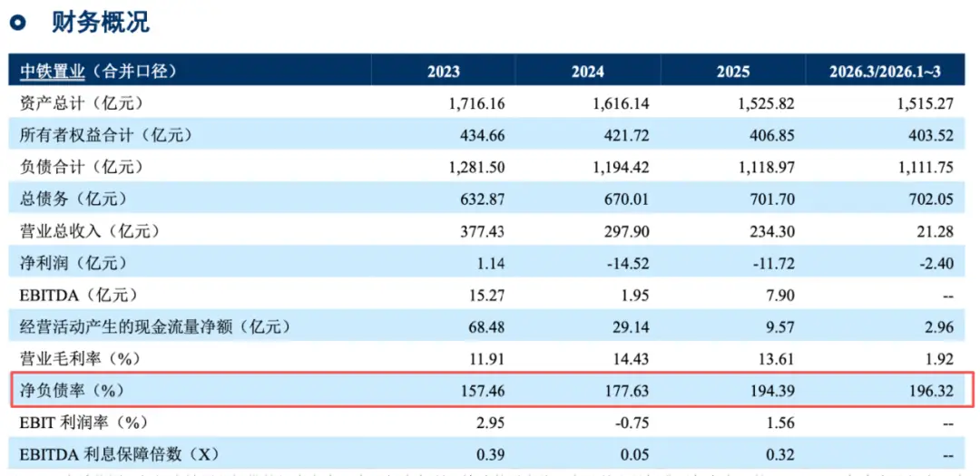Select revenue value 21.28
Image resolution: width=980 pixels, height=476 pixels.
[936, 232]
